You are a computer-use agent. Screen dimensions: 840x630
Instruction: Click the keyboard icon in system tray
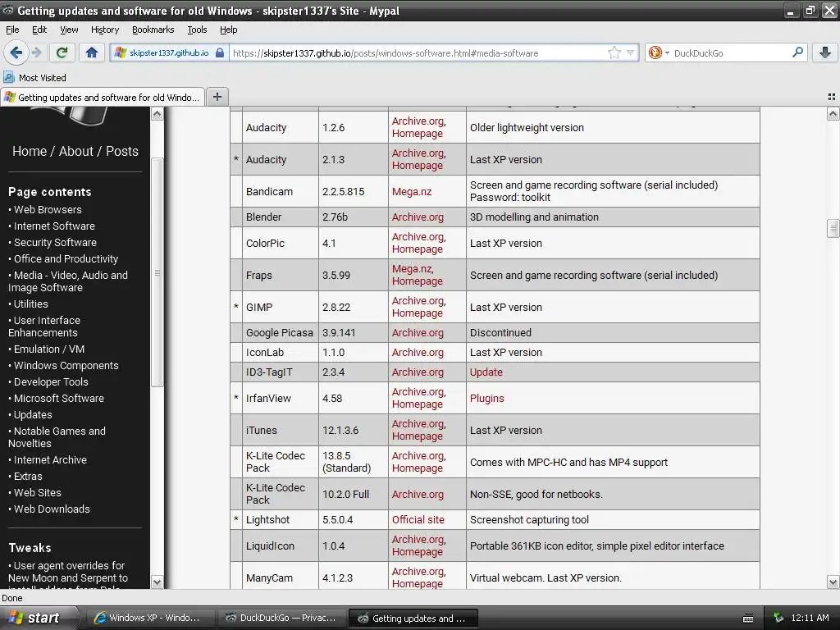748,619
